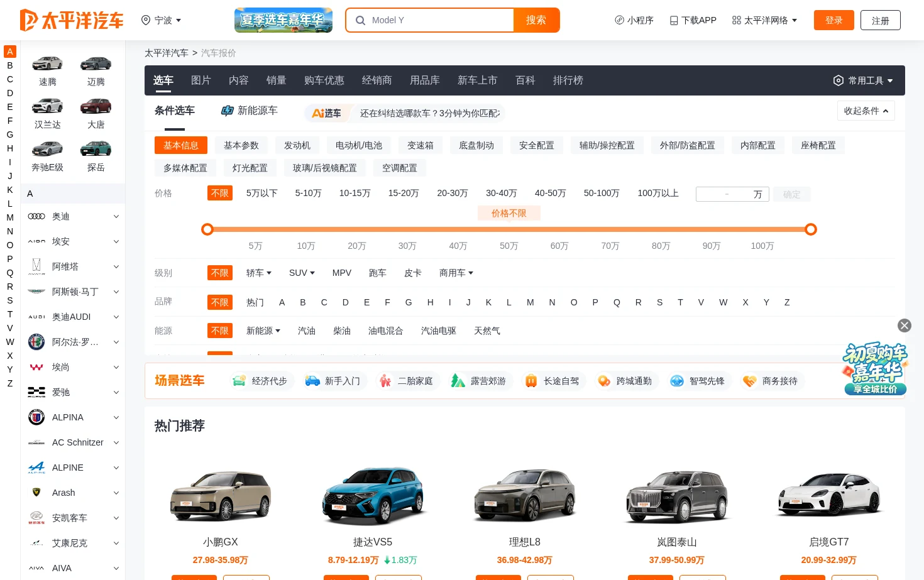The width and height of the screenshot is (924, 580).
Task: Click the left price slider handle
Action: [207, 229]
